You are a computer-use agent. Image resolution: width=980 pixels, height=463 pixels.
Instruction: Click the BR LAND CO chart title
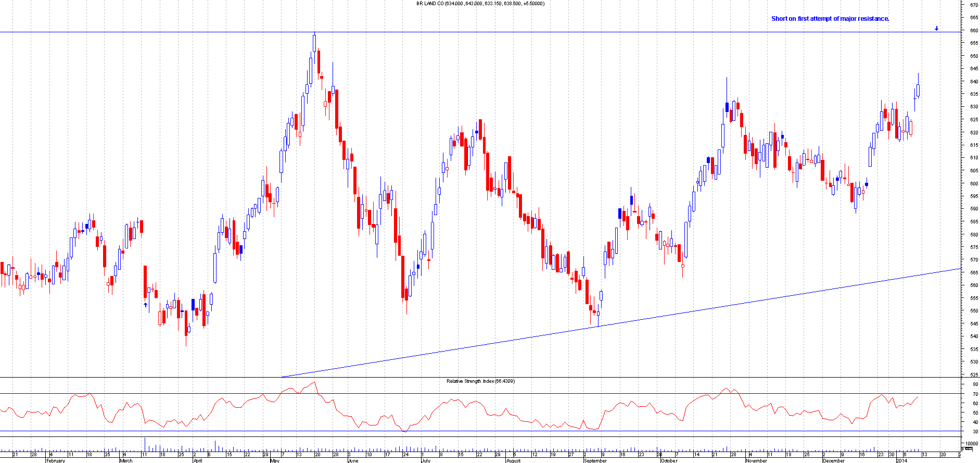480,4
